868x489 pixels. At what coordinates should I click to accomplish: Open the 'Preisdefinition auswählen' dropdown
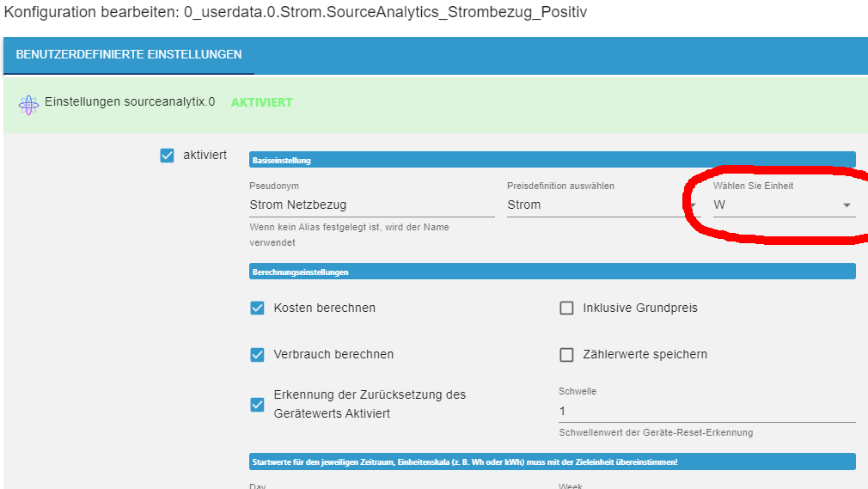pyautogui.click(x=602, y=205)
